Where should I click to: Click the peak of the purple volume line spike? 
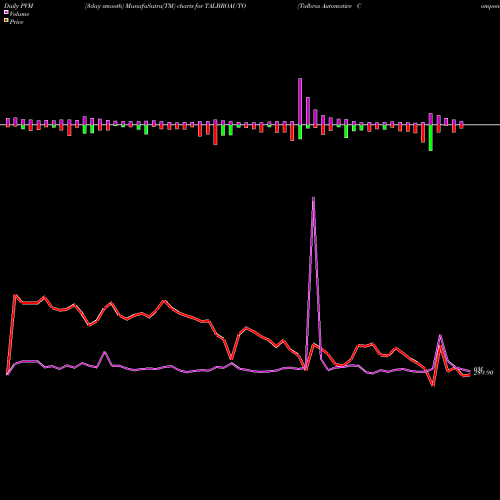pyautogui.click(x=313, y=198)
